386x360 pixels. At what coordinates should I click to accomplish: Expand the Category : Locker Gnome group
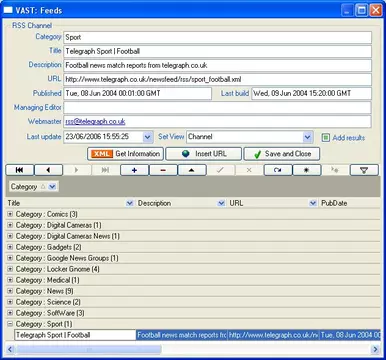pyautogui.click(x=10, y=269)
